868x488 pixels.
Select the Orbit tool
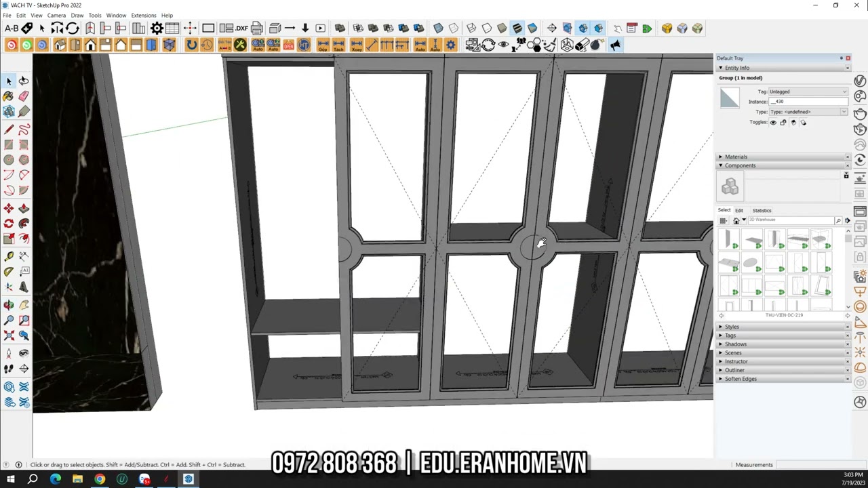9,305
